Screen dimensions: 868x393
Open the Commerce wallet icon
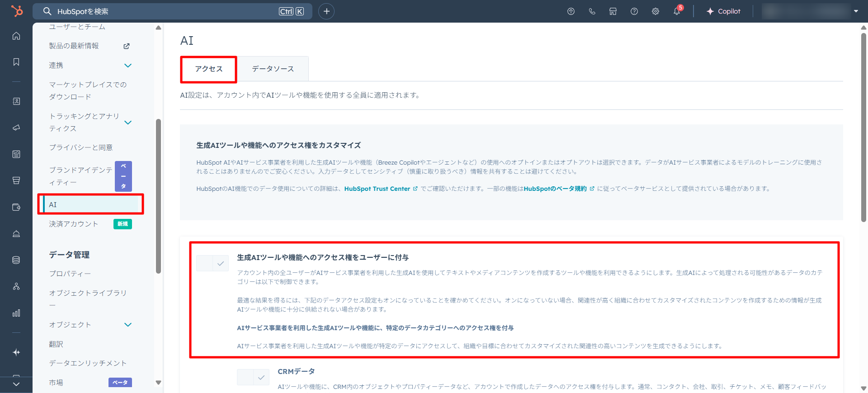coord(16,207)
